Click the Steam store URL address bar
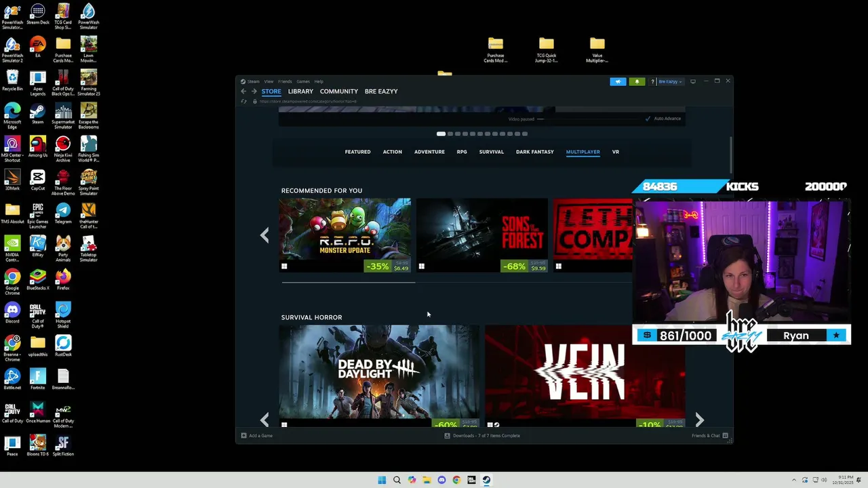 tap(308, 102)
